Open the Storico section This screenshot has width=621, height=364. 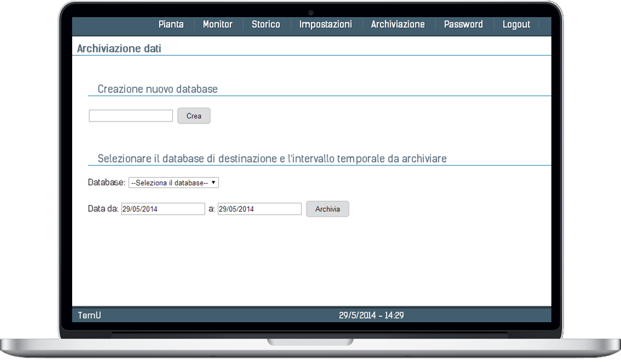266,24
